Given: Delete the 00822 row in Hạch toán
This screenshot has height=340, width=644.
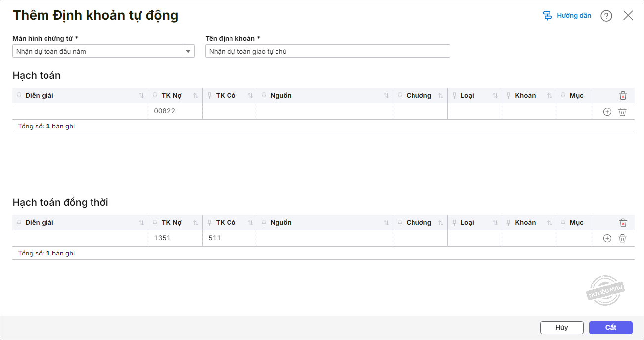Looking at the screenshot, I should [622, 112].
